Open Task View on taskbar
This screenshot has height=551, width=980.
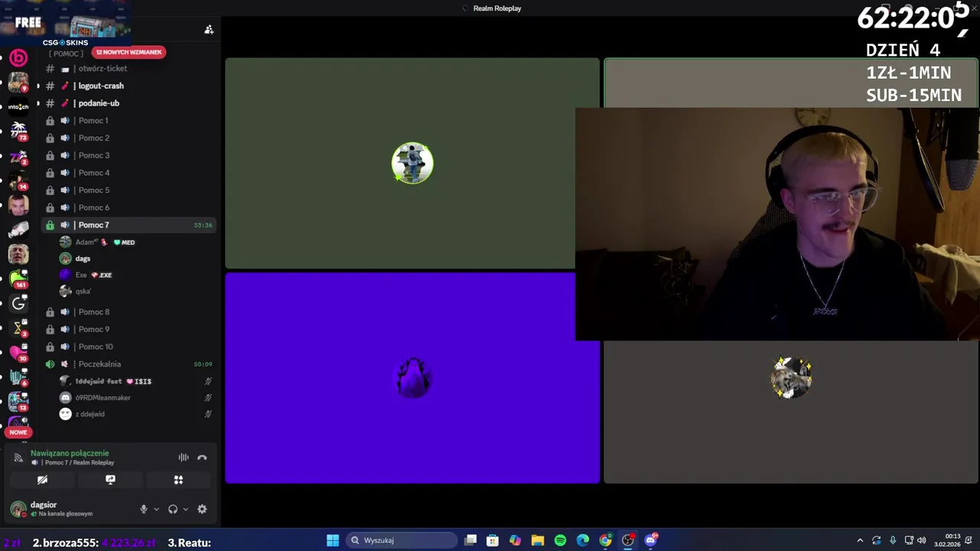click(x=470, y=540)
